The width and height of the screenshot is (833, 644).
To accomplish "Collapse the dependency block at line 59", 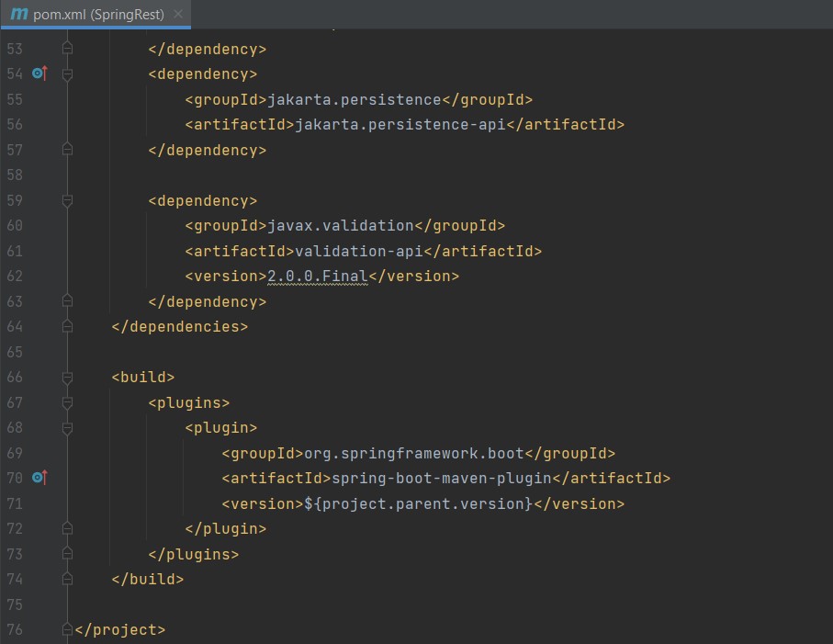I will [67, 201].
